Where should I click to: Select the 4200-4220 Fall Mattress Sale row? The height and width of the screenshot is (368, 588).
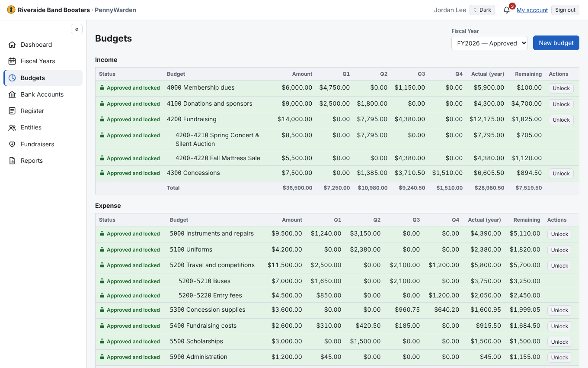(x=337, y=158)
